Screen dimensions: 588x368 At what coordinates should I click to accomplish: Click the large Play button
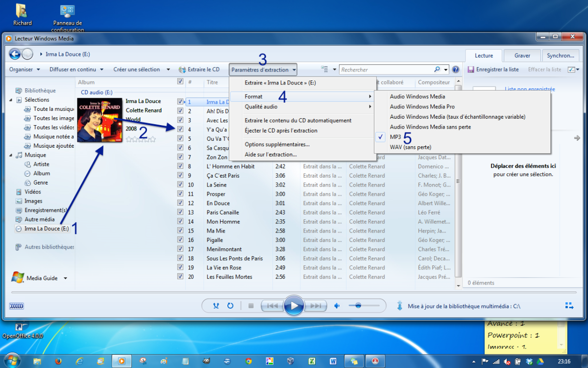(x=294, y=306)
